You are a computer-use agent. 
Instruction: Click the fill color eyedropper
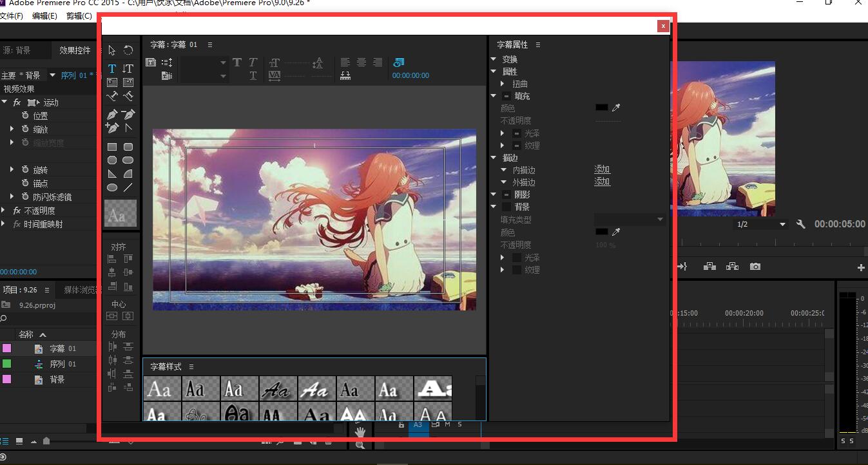616,108
